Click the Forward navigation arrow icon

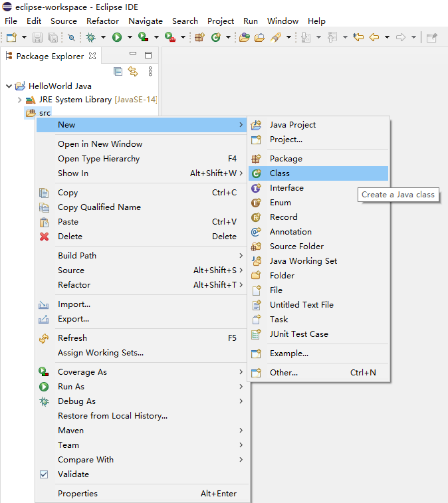tap(401, 37)
